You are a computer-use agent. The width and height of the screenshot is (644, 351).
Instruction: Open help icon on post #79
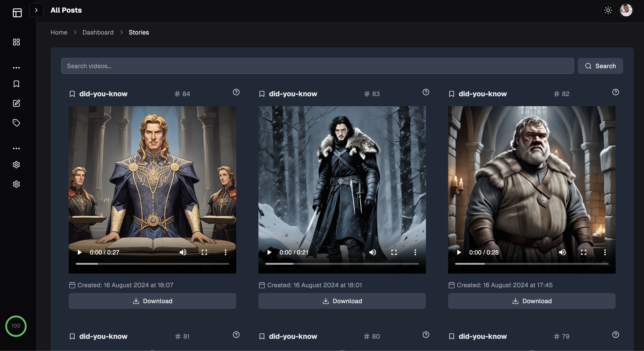615,335
